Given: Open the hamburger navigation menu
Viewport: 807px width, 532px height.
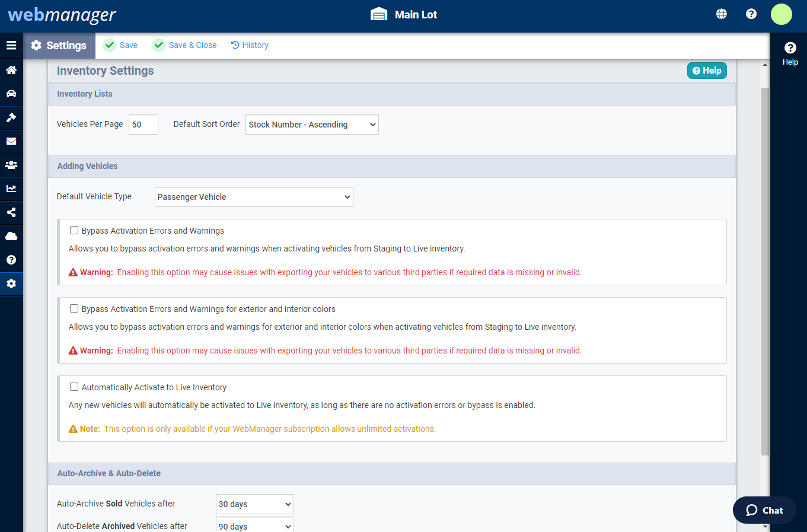Looking at the screenshot, I should tap(11, 45).
